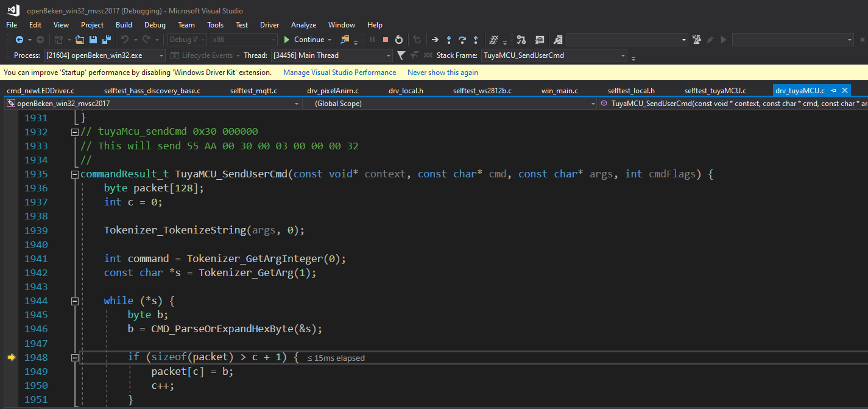
Task: Close the drv_tuyaMCU.c tab
Action: [844, 90]
